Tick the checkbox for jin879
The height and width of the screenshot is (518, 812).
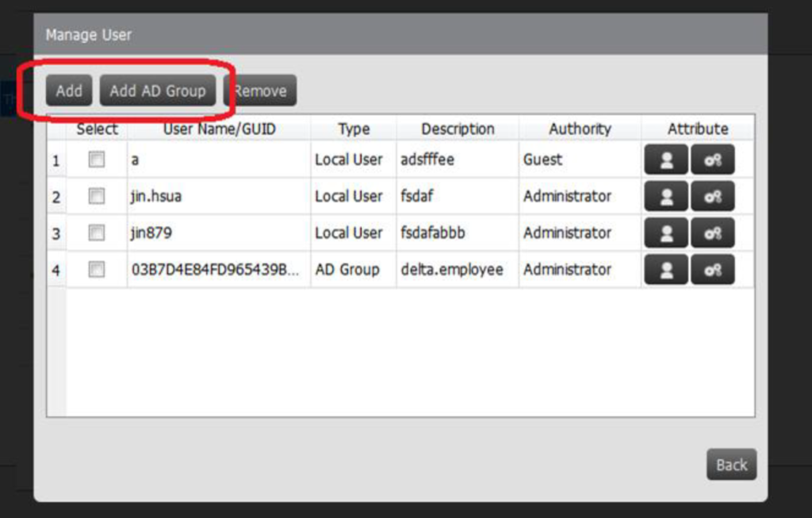(x=96, y=232)
